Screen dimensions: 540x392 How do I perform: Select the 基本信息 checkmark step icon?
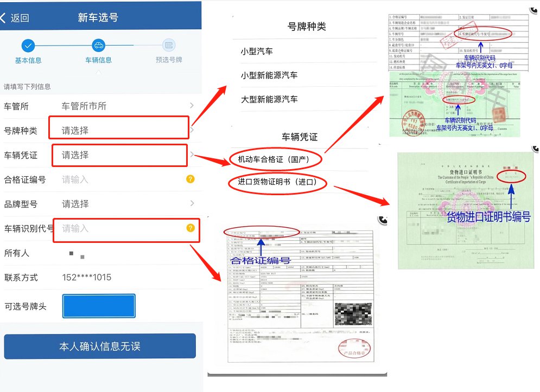(28, 46)
